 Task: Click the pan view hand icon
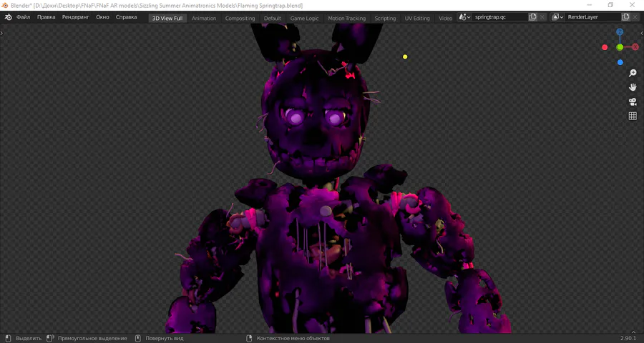[x=633, y=87]
